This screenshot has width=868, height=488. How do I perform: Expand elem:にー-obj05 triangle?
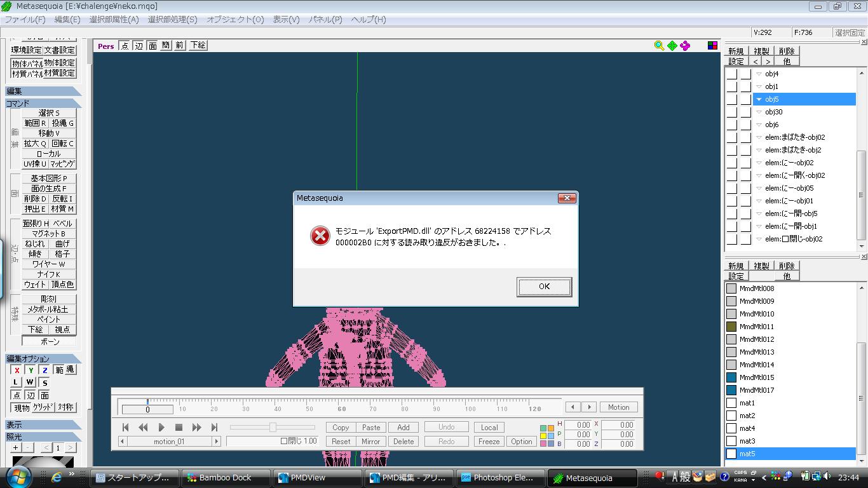759,189
